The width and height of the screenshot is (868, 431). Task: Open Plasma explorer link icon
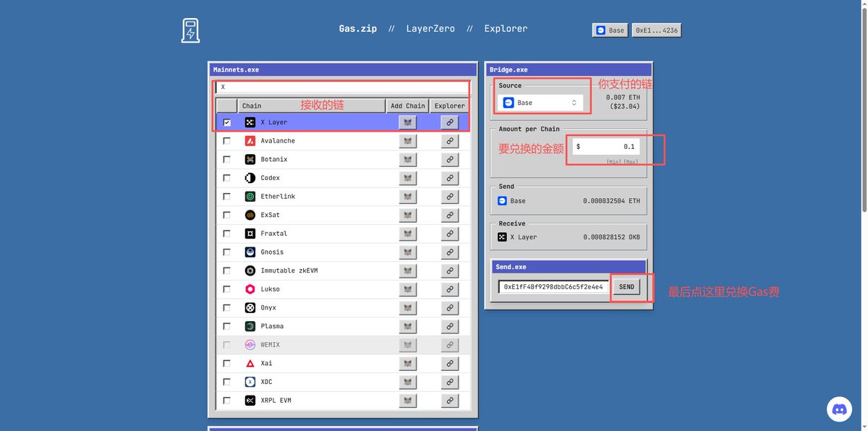450,326
